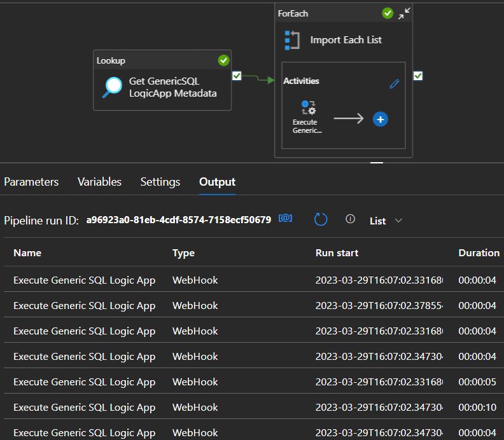Open the info icon beside refresh

pyautogui.click(x=350, y=219)
